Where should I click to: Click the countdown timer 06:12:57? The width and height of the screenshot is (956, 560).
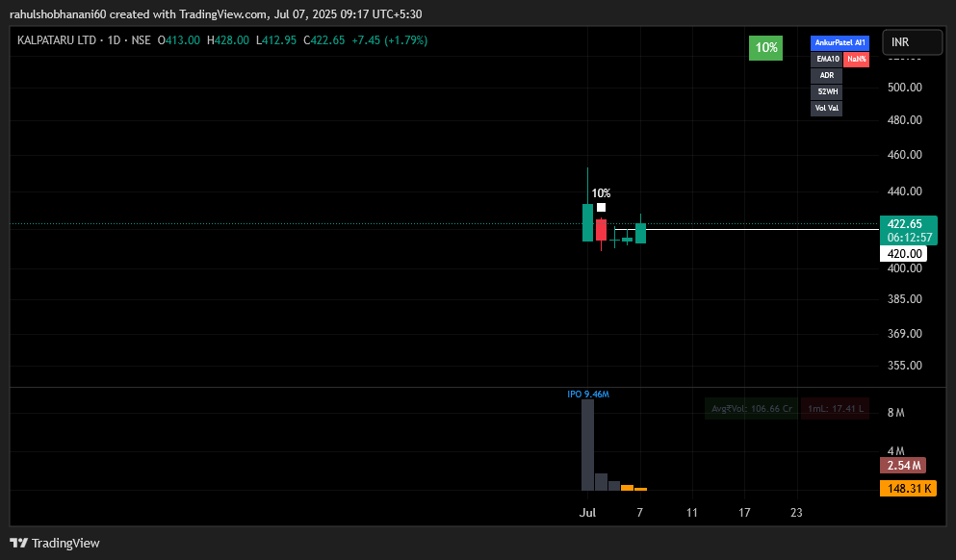click(910, 238)
